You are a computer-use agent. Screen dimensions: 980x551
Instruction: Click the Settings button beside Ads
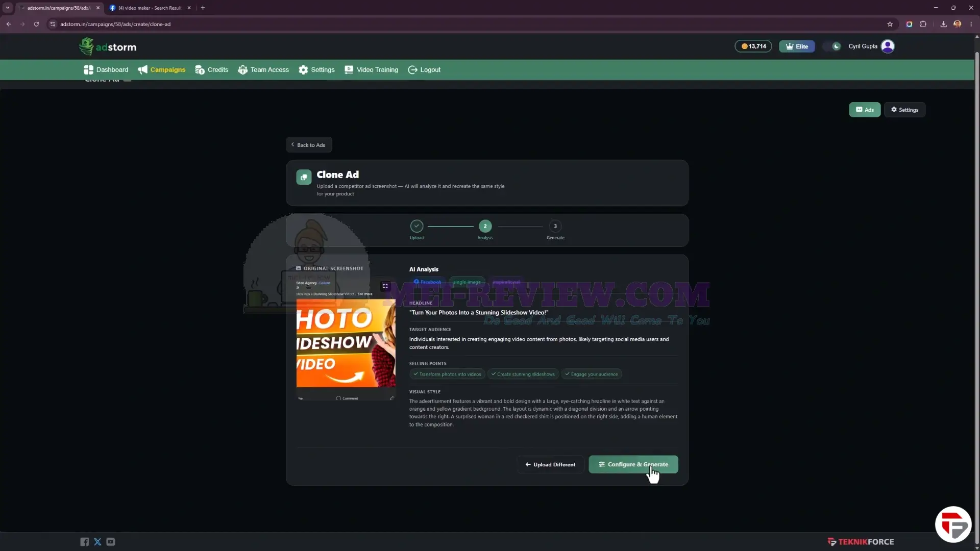904,110
